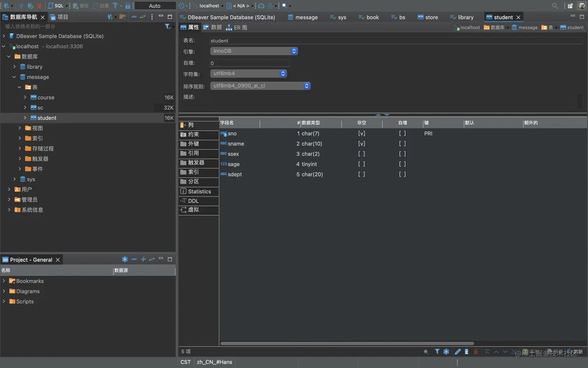588x368 pixels.
Task: Click the search icon in bottom toolbar
Action: (x=426, y=352)
